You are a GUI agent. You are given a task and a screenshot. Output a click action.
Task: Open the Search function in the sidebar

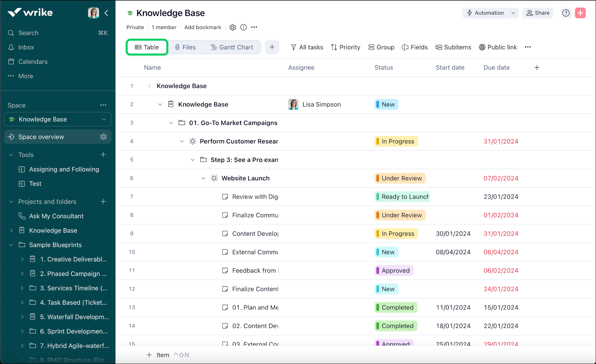(x=28, y=33)
